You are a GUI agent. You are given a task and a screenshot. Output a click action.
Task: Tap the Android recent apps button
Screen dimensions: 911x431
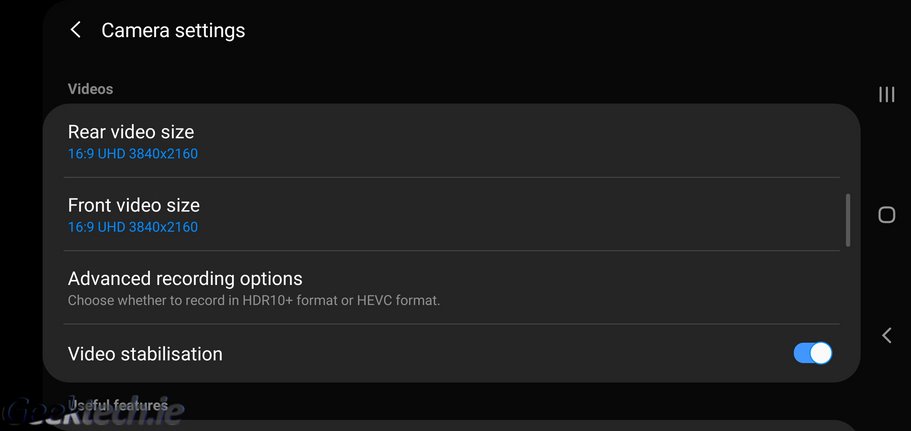[x=886, y=94]
